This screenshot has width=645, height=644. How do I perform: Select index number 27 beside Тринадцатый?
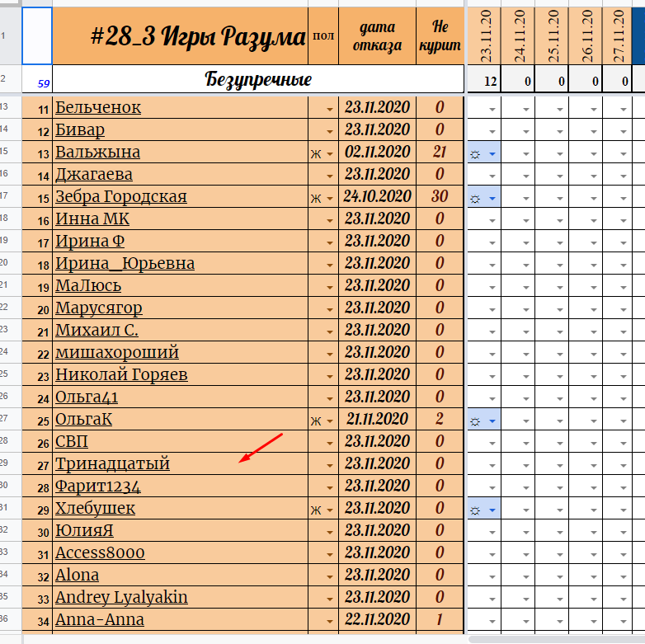(37, 464)
